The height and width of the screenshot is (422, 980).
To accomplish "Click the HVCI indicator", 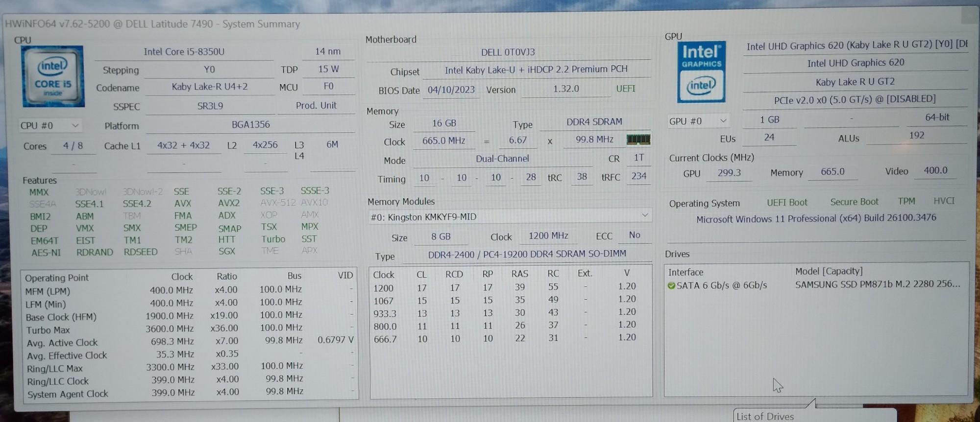I will click(x=944, y=201).
